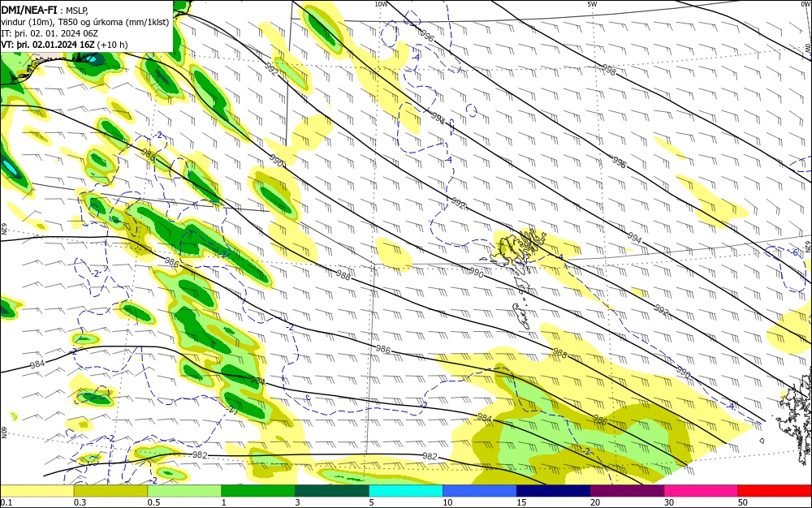This screenshot has width=812, height=508.
Task: Click the olive 0.3–0.5 legend swatch
Action: [x=110, y=491]
